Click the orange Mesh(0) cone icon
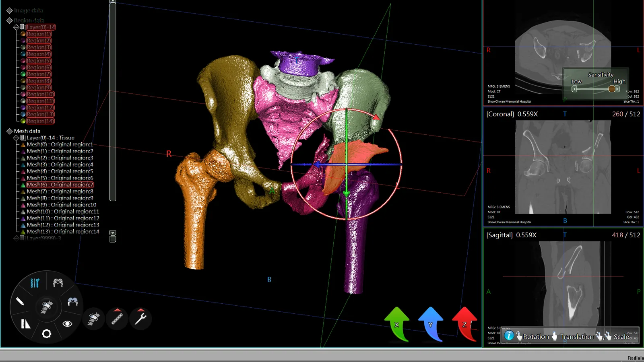Viewport: 644px width, 362px height. point(23,144)
